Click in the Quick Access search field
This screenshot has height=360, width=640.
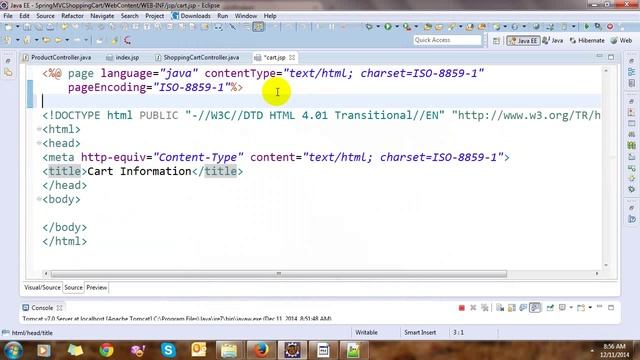click(x=447, y=40)
